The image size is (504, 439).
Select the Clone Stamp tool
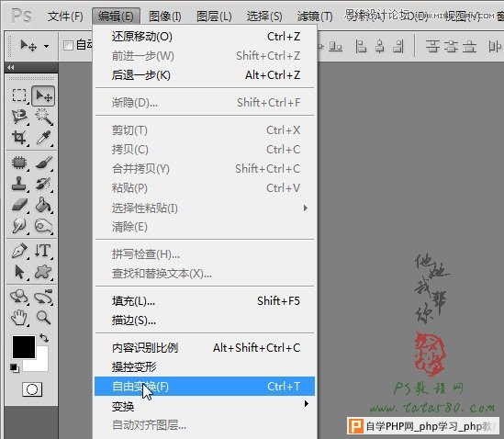coord(19,184)
